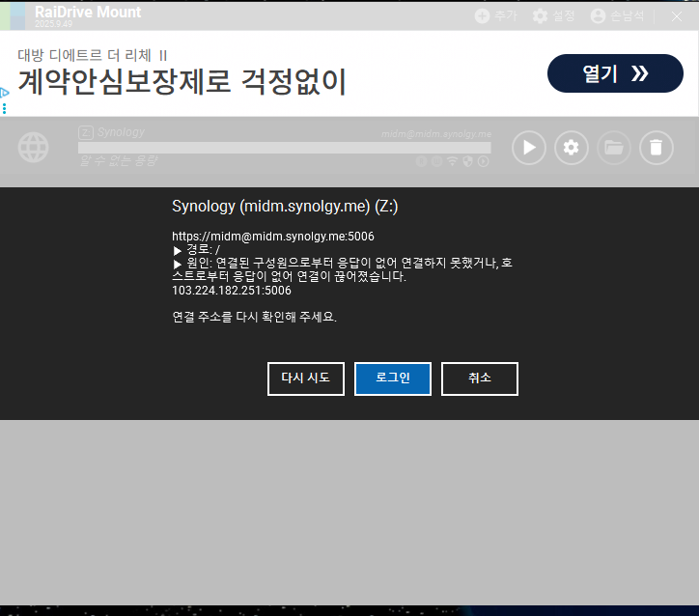Open 설정 (Settings) in the title bar
Image resolution: width=699 pixels, height=616 pixels.
[541, 16]
